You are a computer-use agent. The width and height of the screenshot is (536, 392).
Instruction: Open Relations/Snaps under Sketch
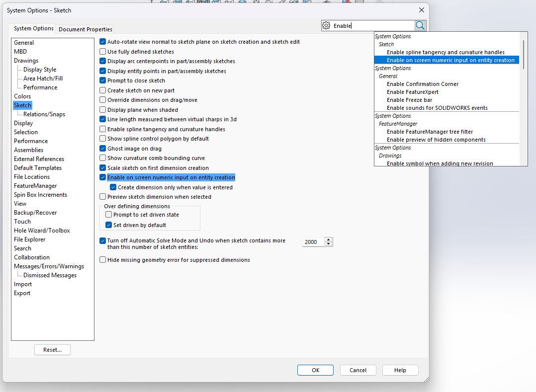44,114
